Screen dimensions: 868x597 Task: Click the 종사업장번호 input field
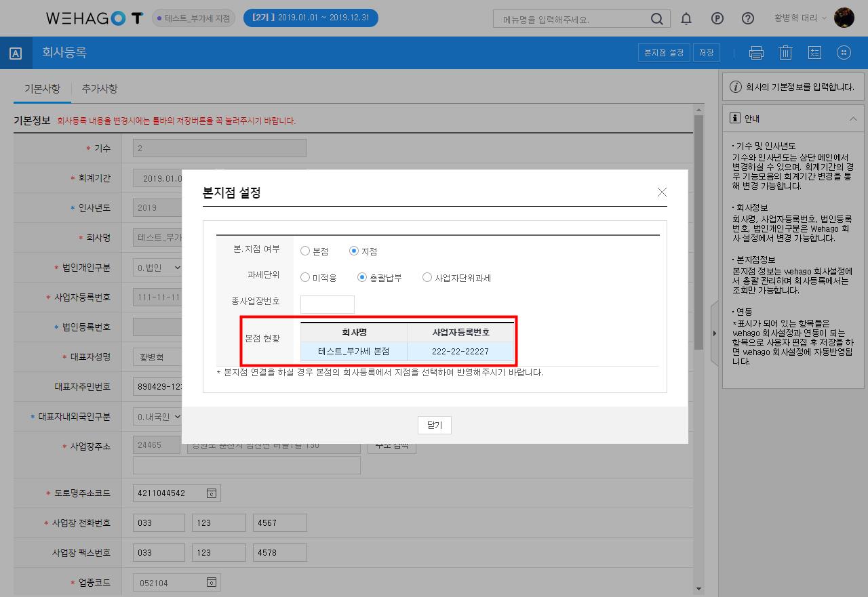tap(327, 304)
